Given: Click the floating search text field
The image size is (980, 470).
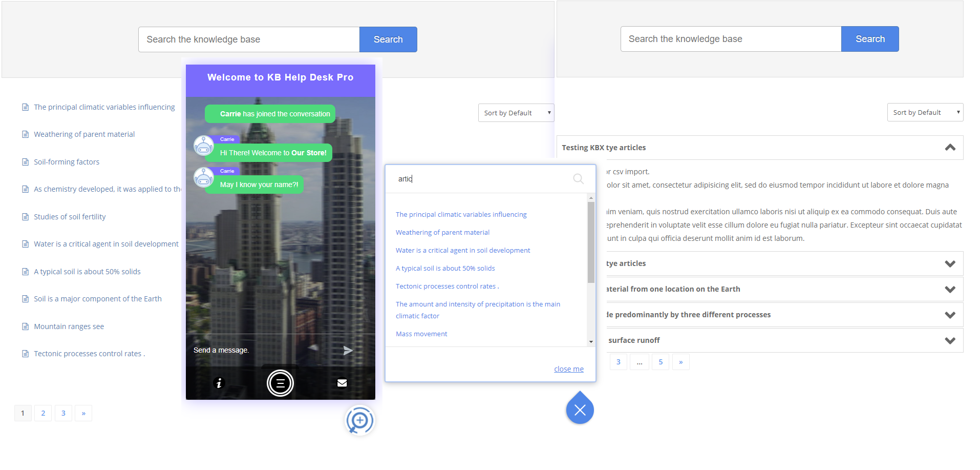Looking at the screenshot, I should coord(481,179).
